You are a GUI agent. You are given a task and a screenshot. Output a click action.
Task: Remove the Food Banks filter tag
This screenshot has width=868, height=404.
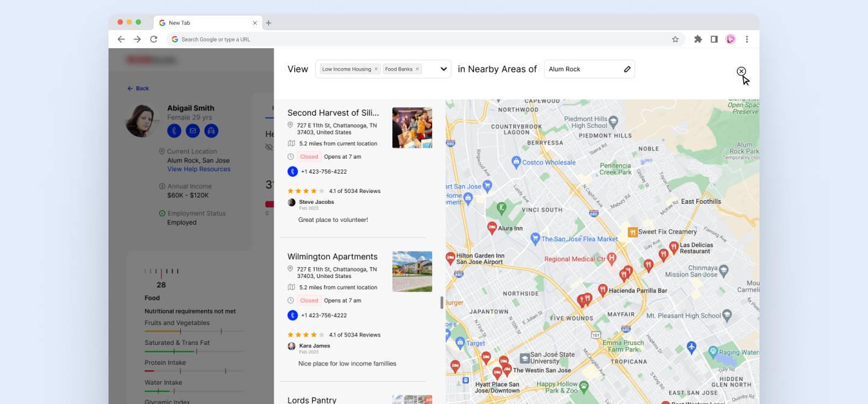point(417,69)
